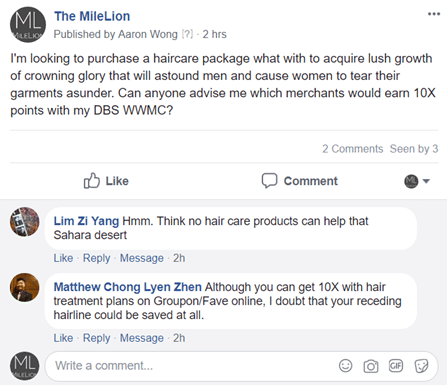Open the sticker picker icon

coord(421,366)
